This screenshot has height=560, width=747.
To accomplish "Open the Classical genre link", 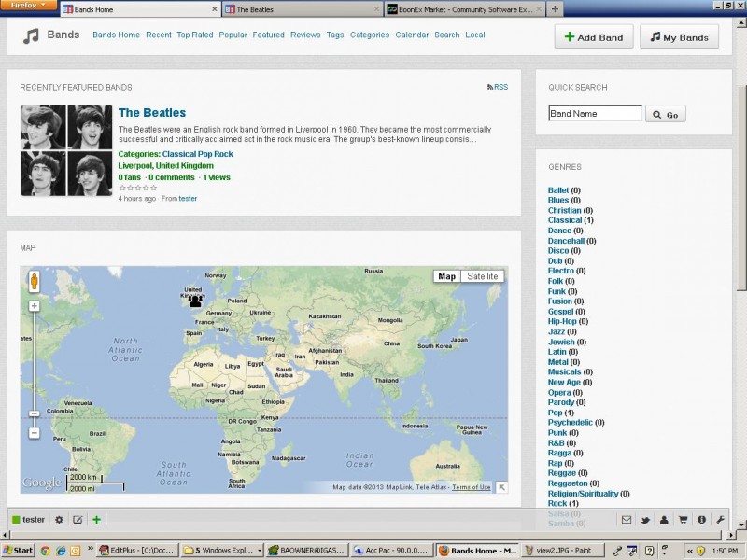I will tap(565, 220).
